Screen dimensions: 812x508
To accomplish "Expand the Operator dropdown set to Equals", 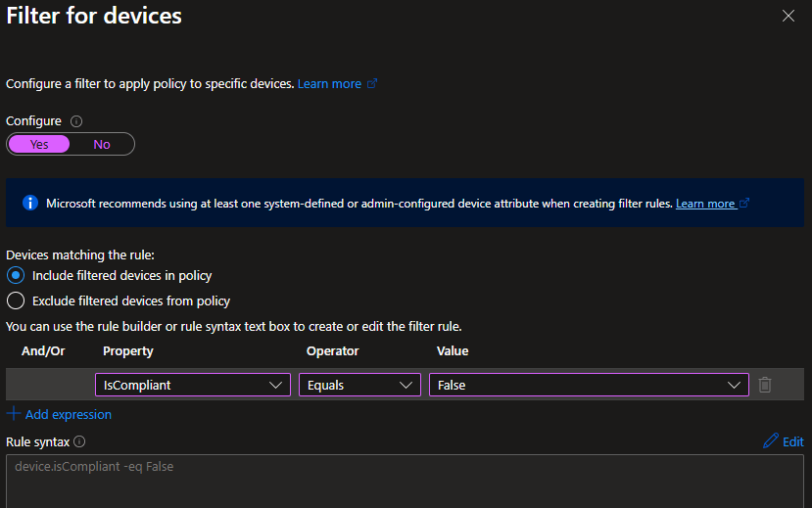I will pyautogui.click(x=359, y=385).
